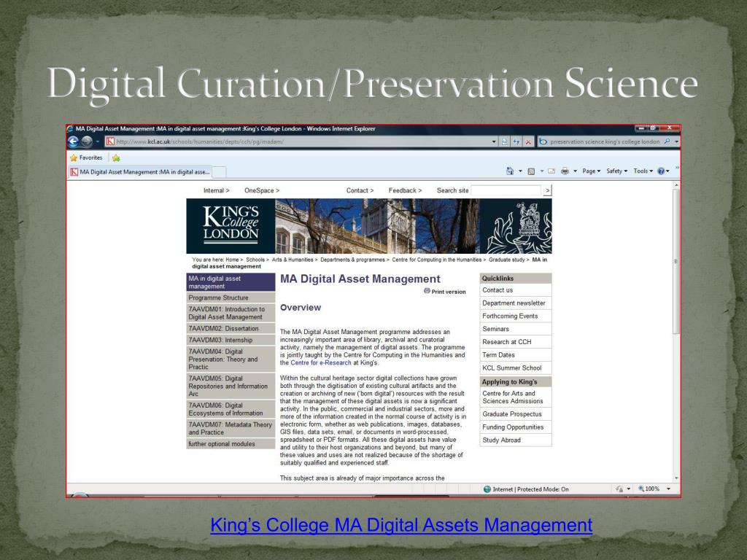Click the kcl.ac.uk address bar

(300, 141)
